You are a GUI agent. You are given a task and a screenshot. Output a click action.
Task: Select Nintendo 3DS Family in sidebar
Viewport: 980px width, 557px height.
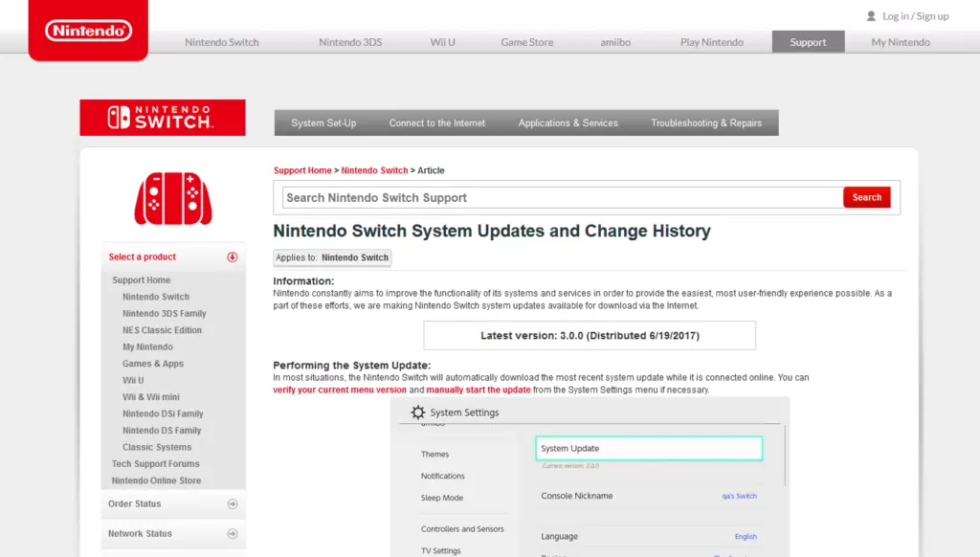coord(165,314)
